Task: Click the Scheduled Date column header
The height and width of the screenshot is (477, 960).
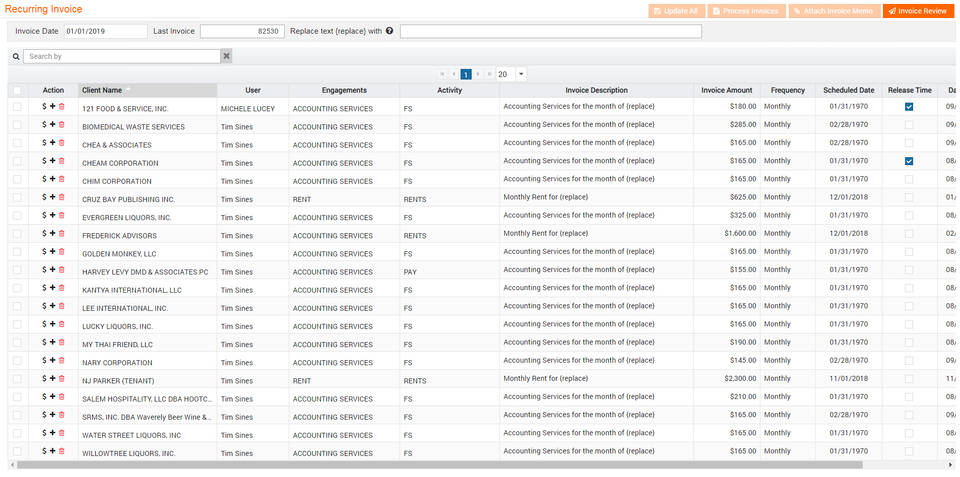Action: 848,90
